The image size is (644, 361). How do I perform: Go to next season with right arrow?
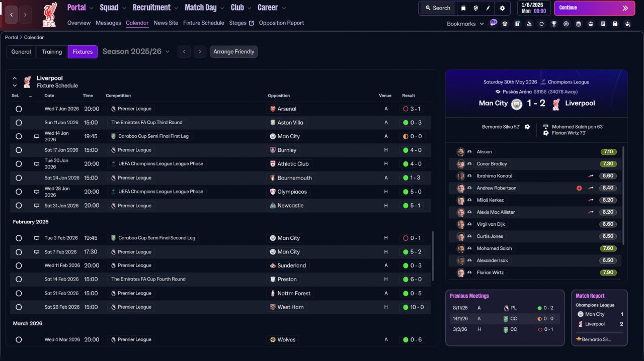(200, 52)
